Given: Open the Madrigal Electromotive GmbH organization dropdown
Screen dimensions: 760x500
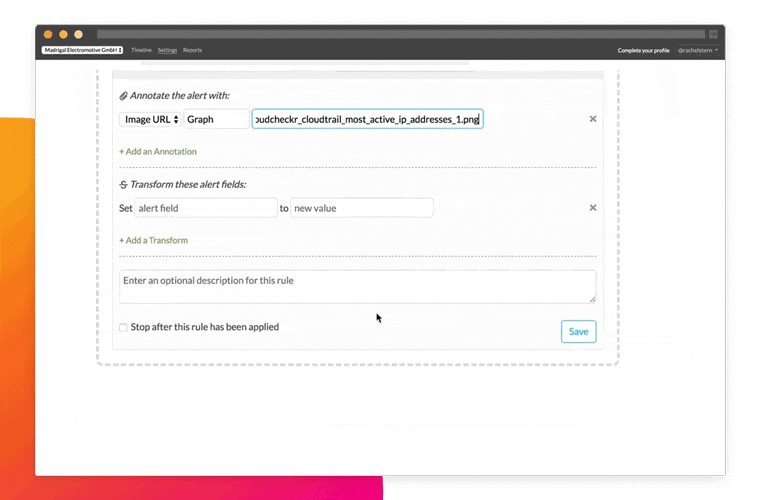Looking at the screenshot, I should point(82,50).
